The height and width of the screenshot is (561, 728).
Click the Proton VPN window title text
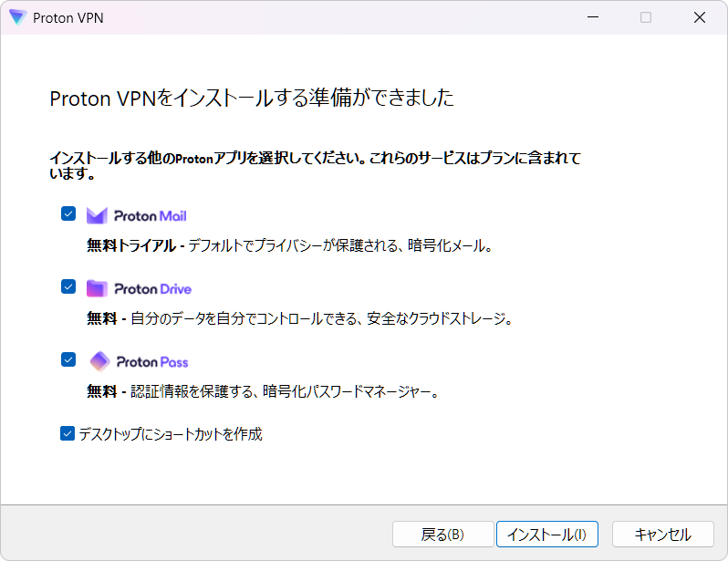(68, 17)
